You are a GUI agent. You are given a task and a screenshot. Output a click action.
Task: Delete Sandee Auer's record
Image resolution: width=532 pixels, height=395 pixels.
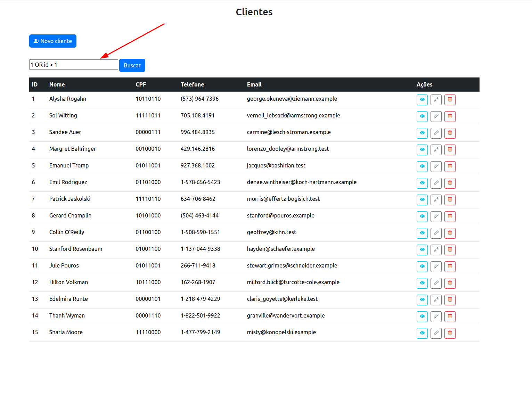pyautogui.click(x=450, y=133)
